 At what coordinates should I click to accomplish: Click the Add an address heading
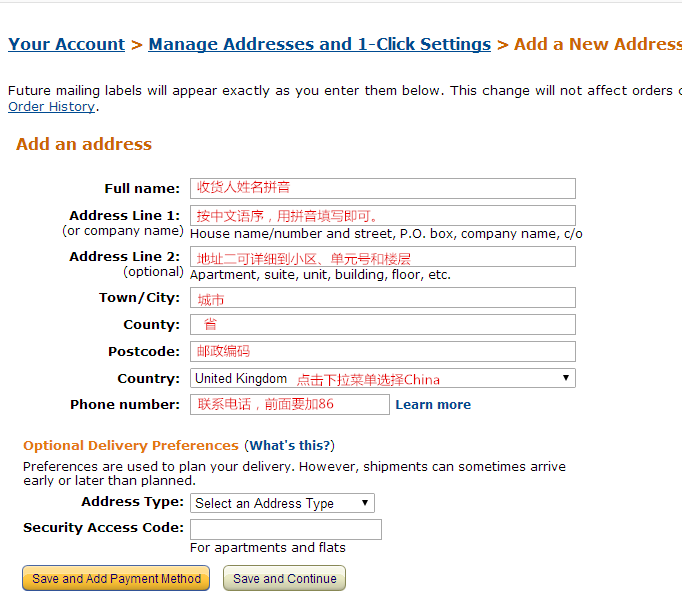coord(84,144)
